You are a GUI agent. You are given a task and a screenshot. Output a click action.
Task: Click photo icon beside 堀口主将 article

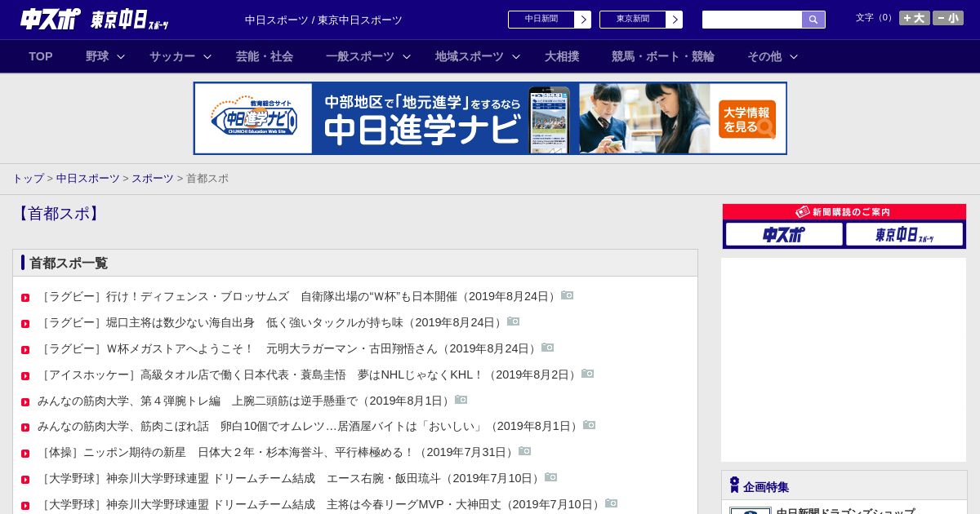click(514, 321)
